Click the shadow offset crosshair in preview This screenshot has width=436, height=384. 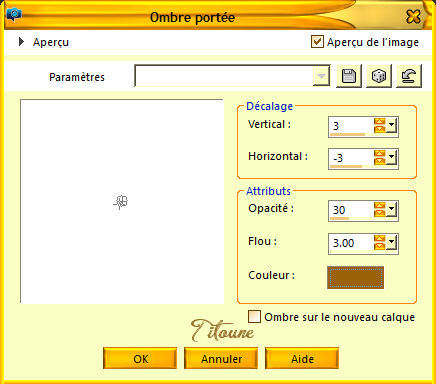pos(121,202)
